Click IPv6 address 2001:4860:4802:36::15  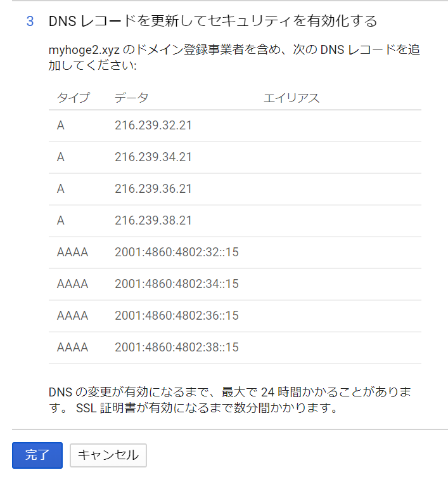[176, 316]
